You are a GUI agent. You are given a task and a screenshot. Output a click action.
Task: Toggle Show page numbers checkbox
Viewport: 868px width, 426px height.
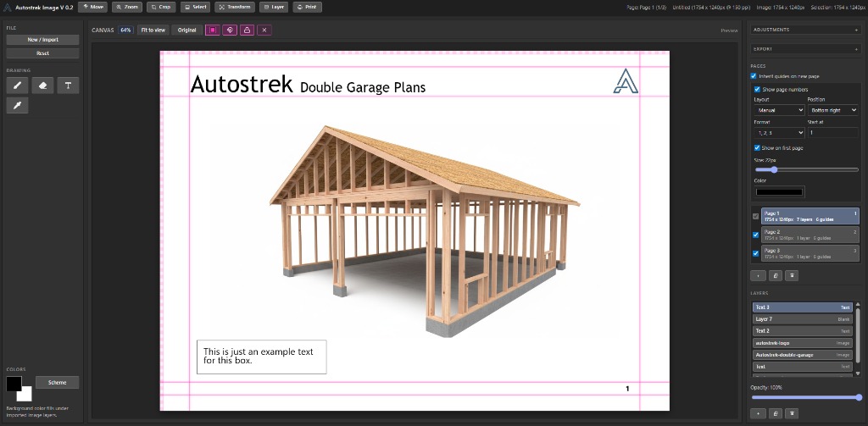click(757, 89)
